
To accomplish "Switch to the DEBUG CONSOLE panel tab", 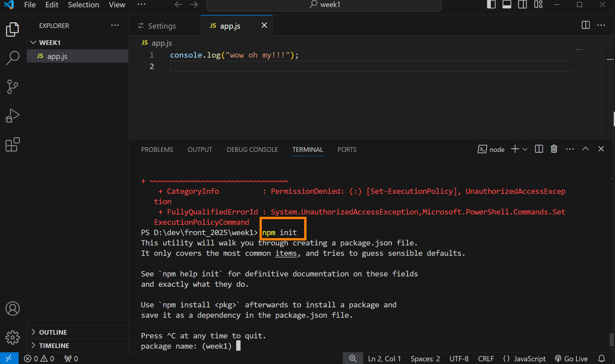I will pyautogui.click(x=252, y=150).
